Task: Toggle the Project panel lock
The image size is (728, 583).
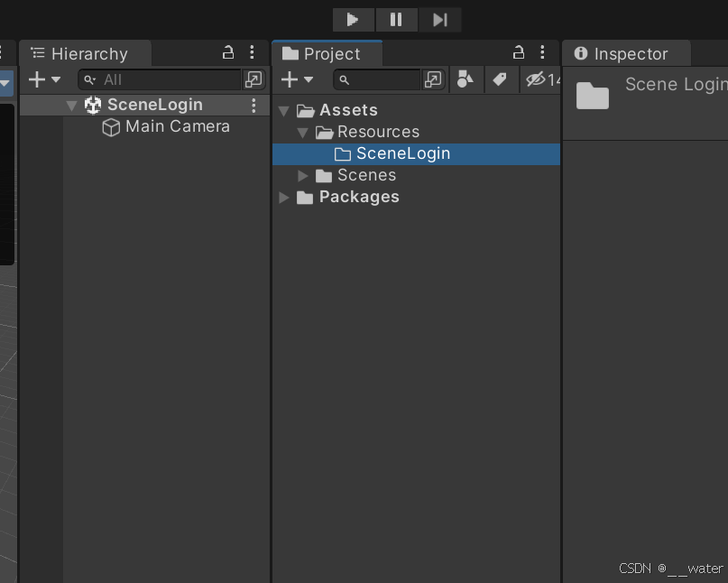Action: click(519, 52)
